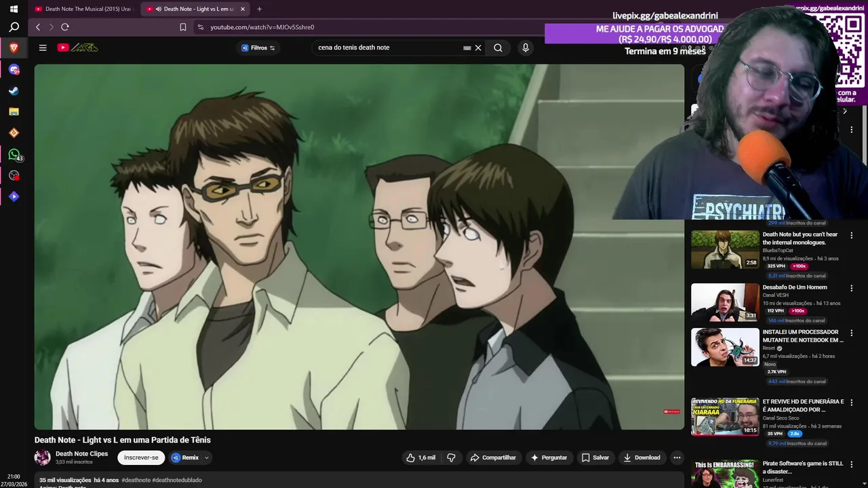Open Windows search magnifier in taskbar
The width and height of the screenshot is (868, 488).
[14, 27]
